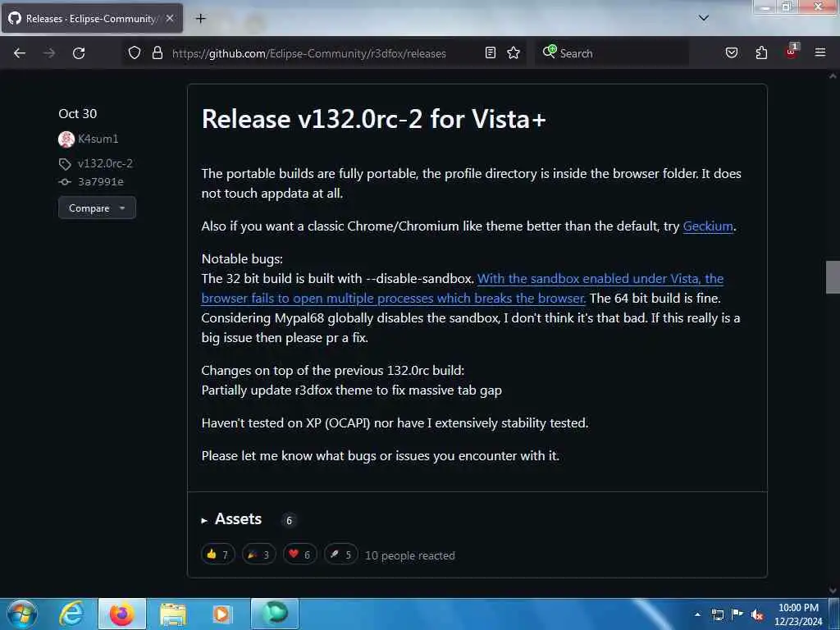Open Action Center flag tray icon
The image size is (840, 630).
click(x=737, y=614)
